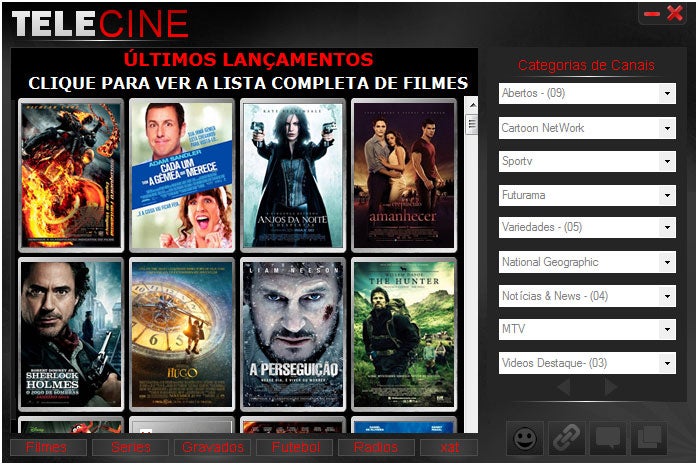The image size is (699, 465).
Task: Click the right arrow below channel categories
Action: [611, 386]
